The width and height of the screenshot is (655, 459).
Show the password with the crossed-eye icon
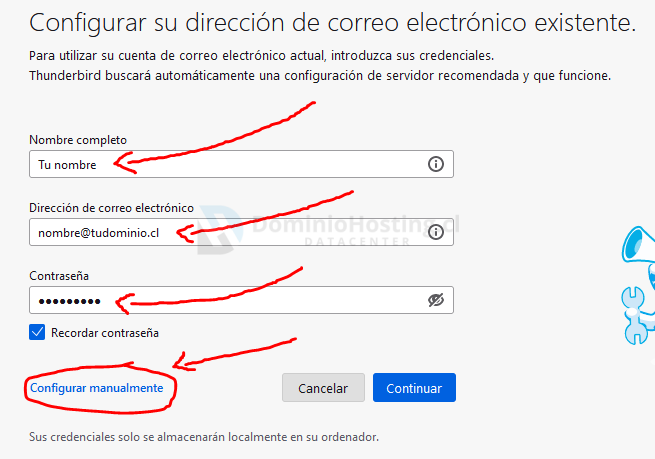(436, 300)
